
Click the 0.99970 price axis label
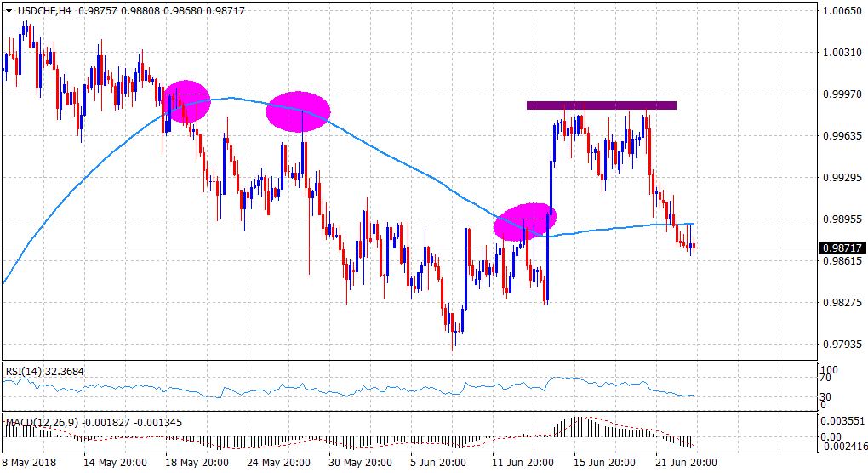point(841,94)
